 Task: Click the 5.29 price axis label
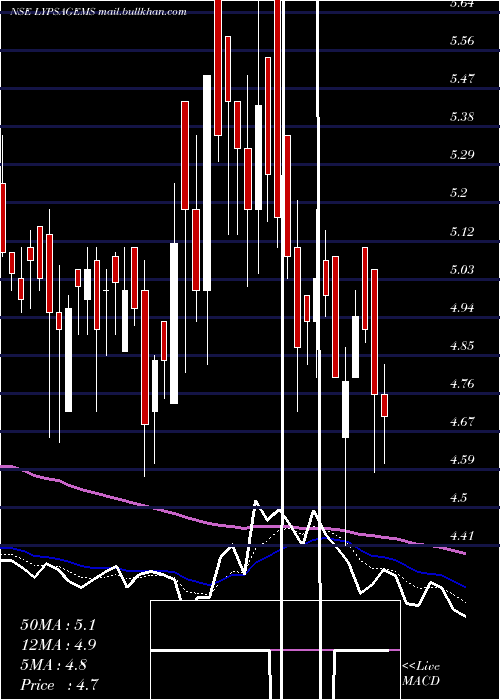pyautogui.click(x=462, y=155)
